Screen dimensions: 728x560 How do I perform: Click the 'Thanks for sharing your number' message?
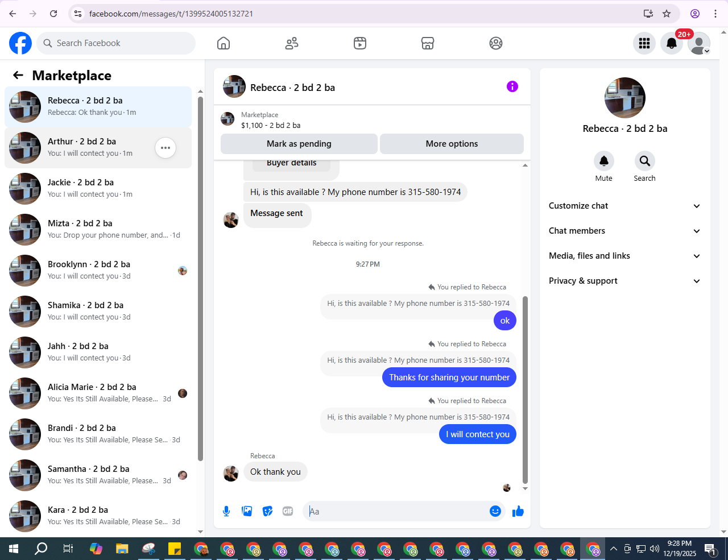click(x=449, y=378)
